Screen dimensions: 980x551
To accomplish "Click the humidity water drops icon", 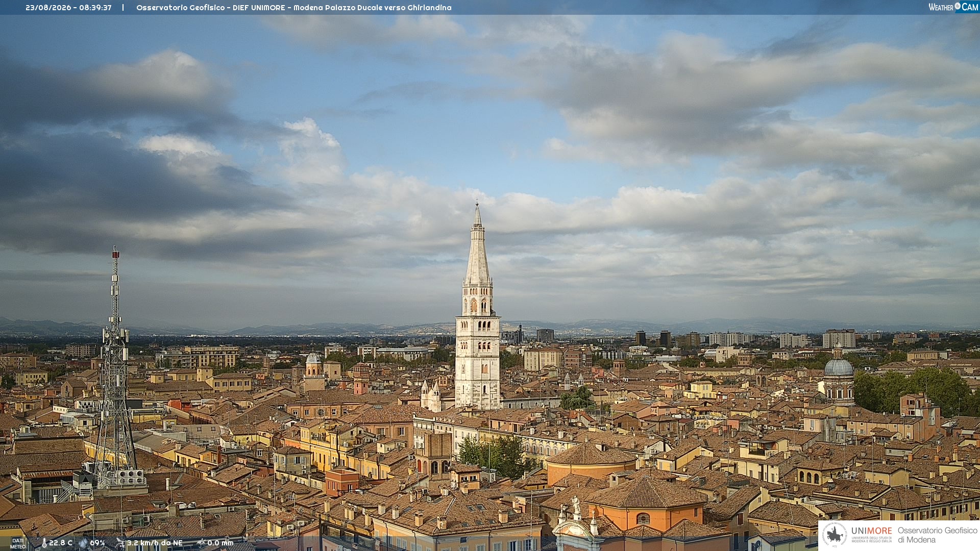I will coord(83,543).
